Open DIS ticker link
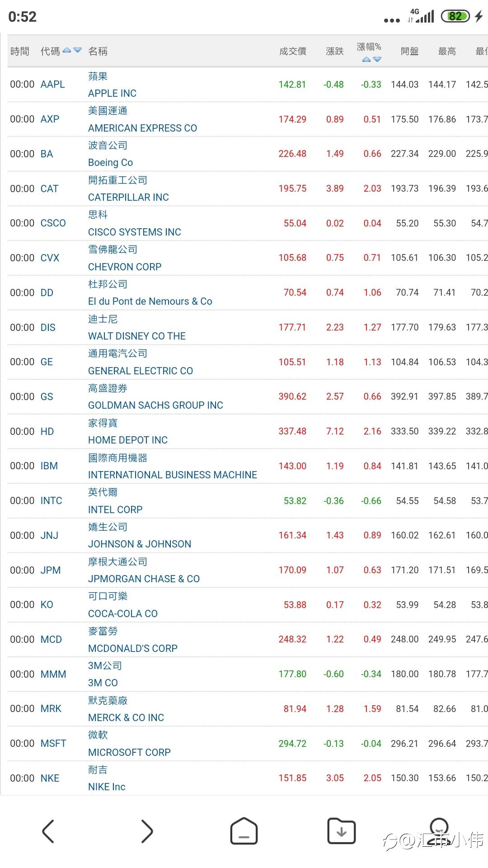The height and width of the screenshot is (868, 488). (48, 328)
